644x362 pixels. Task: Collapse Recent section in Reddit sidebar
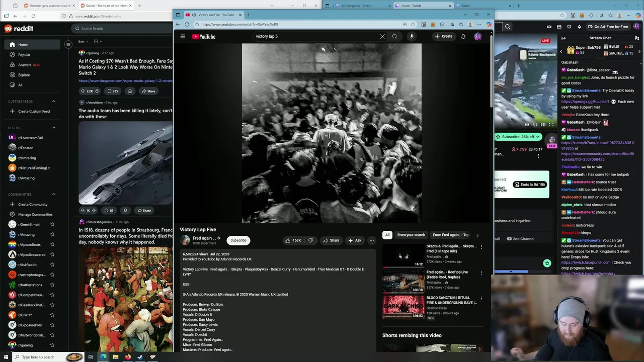tap(54, 128)
